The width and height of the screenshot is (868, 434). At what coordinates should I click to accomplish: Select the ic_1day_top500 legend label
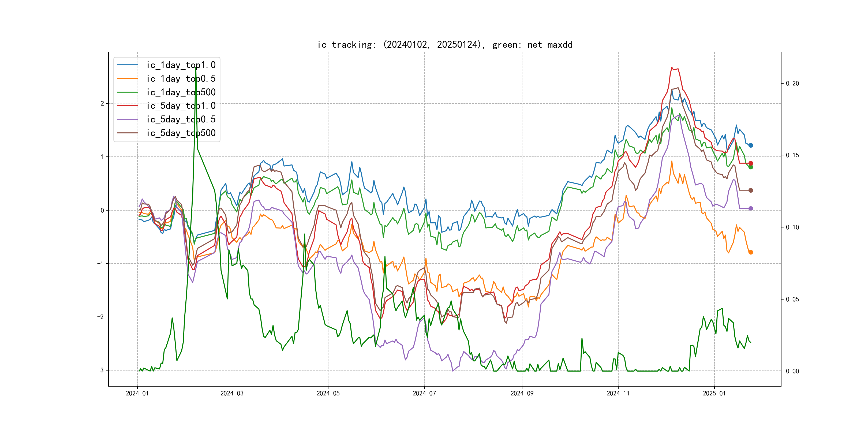[181, 92]
